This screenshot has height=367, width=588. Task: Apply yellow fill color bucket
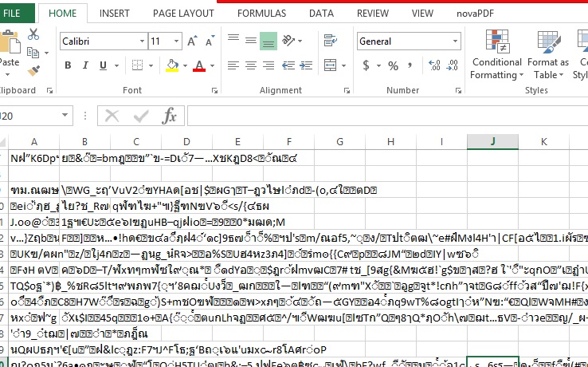(173, 65)
